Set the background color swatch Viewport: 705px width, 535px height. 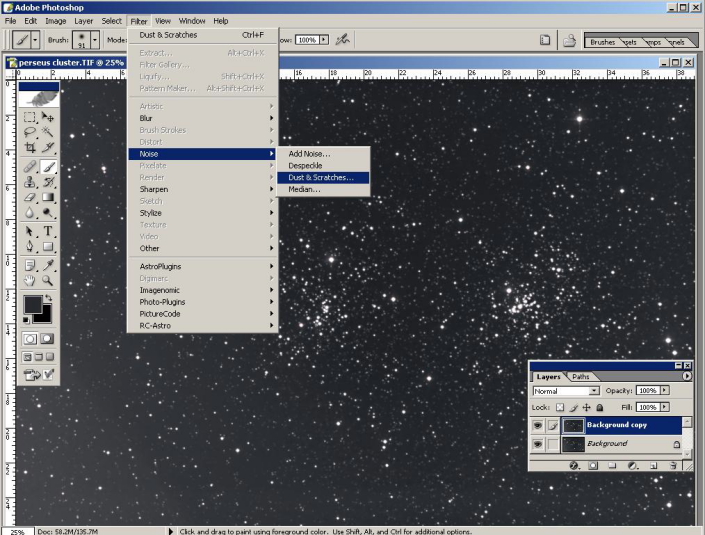click(x=45, y=316)
